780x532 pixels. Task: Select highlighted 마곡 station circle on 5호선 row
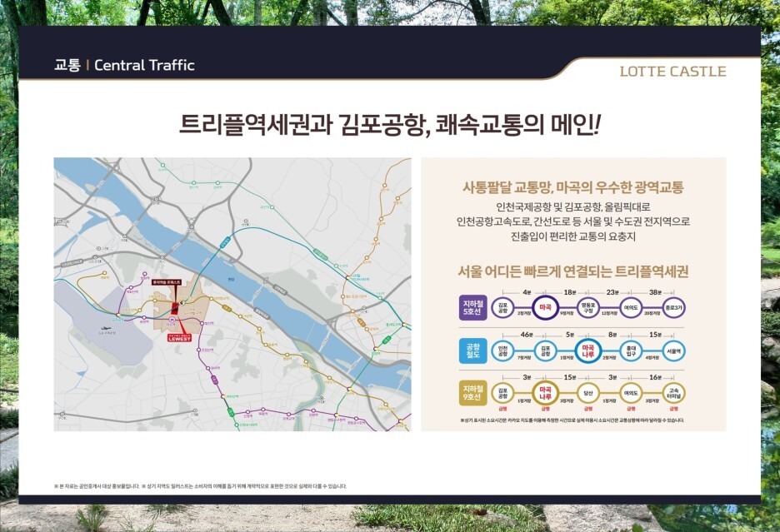pyautogui.click(x=545, y=308)
